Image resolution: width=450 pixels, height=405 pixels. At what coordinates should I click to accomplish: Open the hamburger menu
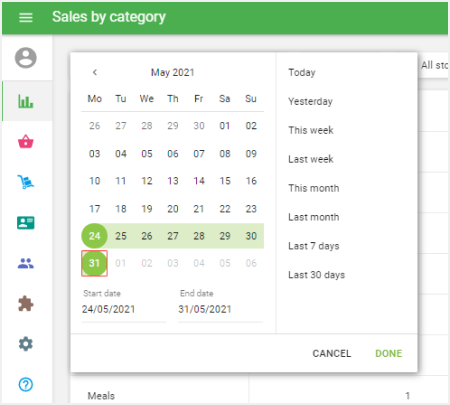[x=26, y=17]
